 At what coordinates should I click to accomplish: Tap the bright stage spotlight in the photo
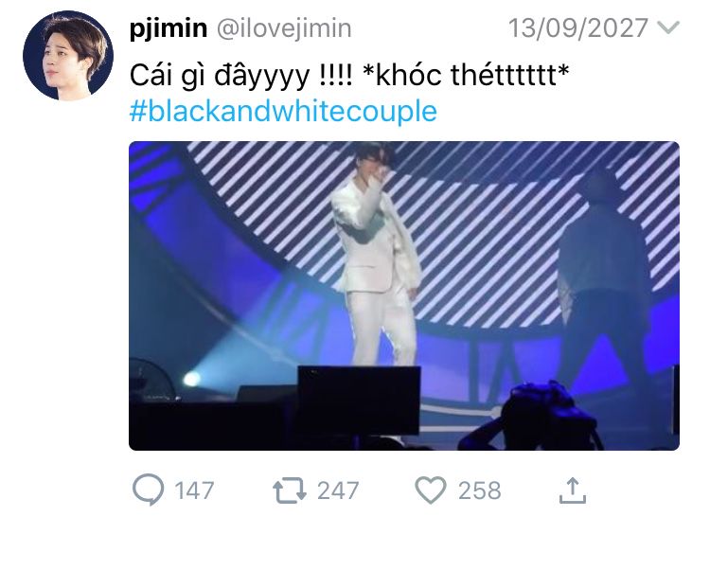(x=192, y=379)
